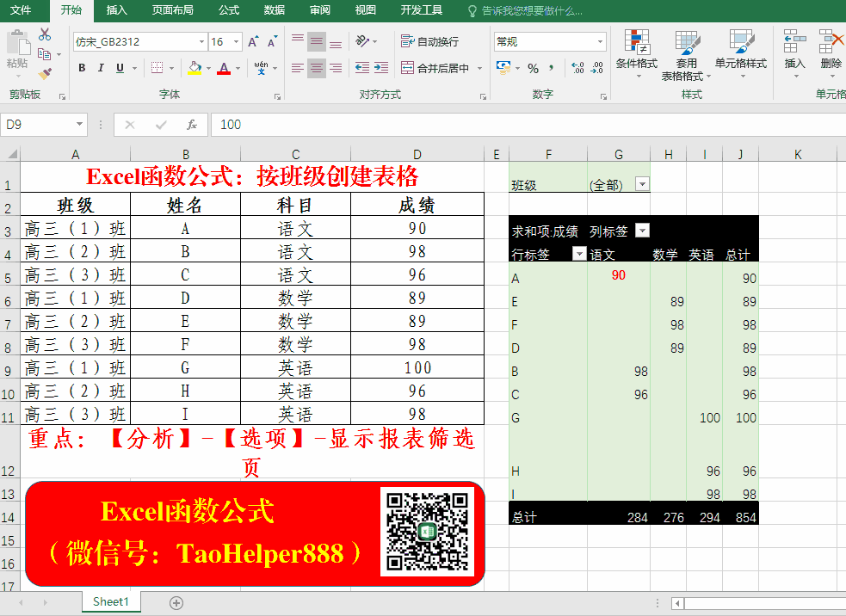Click the 条件格式 button

tap(637, 52)
